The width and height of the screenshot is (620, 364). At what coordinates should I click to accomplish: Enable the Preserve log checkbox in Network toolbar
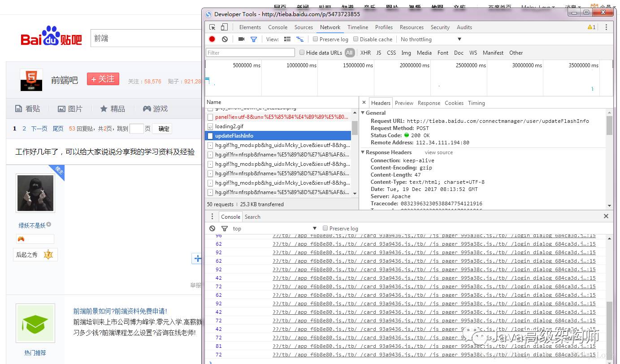(x=316, y=39)
